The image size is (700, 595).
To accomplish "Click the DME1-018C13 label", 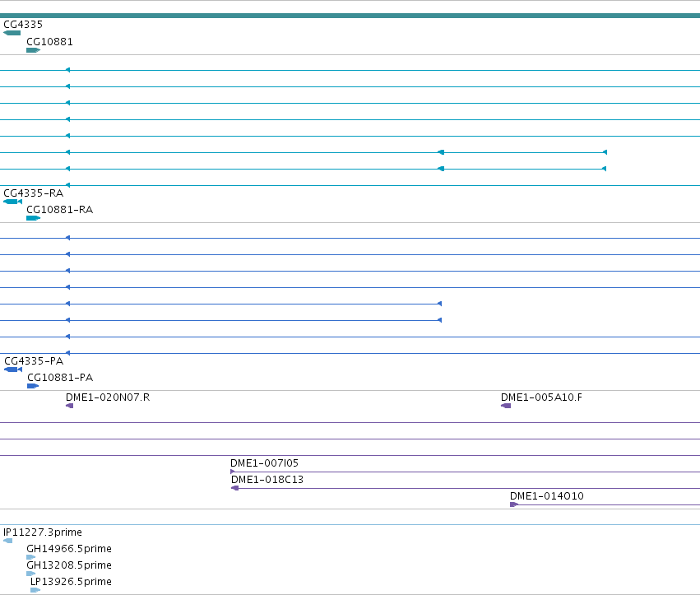I will pyautogui.click(x=267, y=480).
